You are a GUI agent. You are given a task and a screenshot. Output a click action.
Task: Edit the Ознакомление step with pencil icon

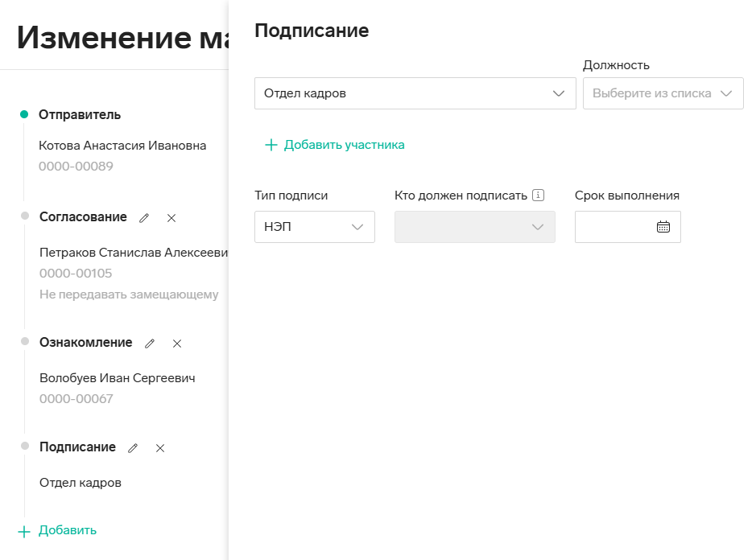pyautogui.click(x=150, y=344)
